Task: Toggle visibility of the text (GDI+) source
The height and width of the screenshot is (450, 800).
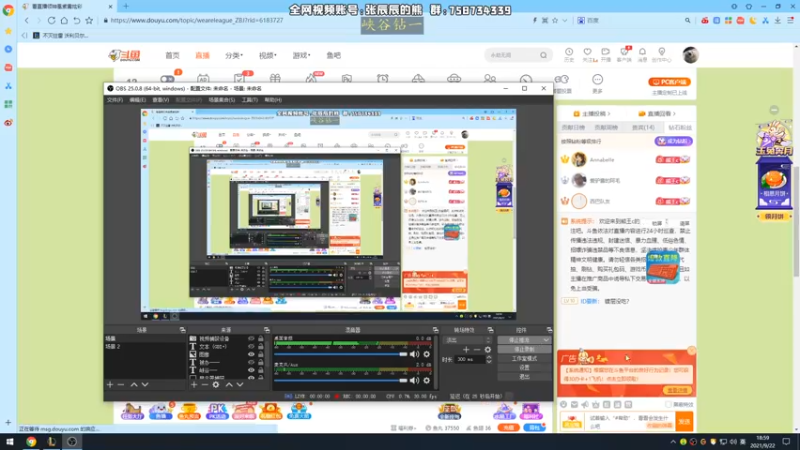Action: pyautogui.click(x=251, y=346)
